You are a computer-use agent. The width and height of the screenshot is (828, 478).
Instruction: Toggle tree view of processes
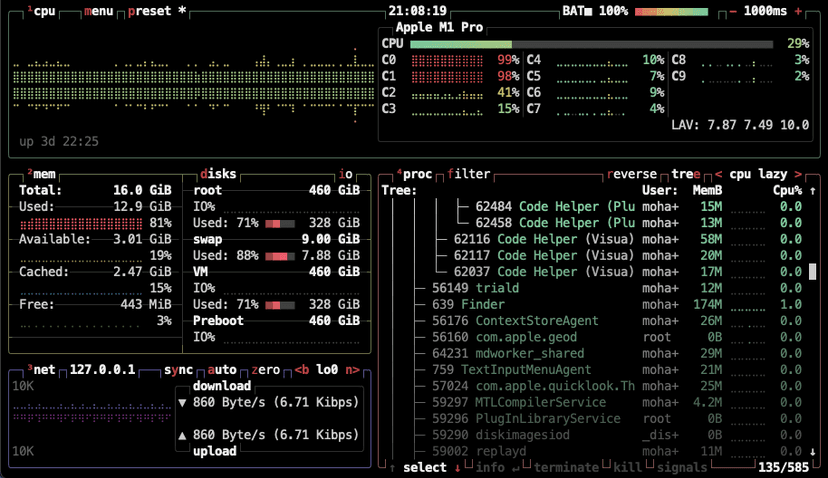pyautogui.click(x=686, y=174)
